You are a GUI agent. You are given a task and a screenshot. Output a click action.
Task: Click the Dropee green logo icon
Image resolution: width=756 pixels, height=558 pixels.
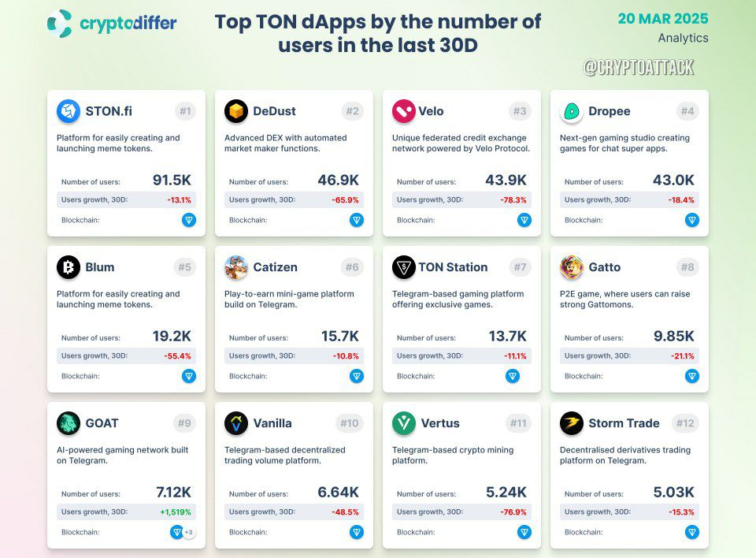pos(572,111)
